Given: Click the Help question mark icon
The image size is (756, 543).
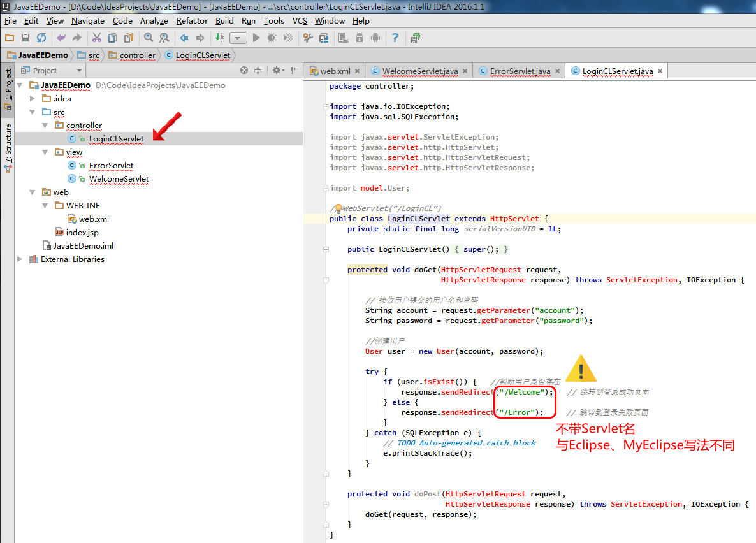Looking at the screenshot, I should tap(395, 38).
